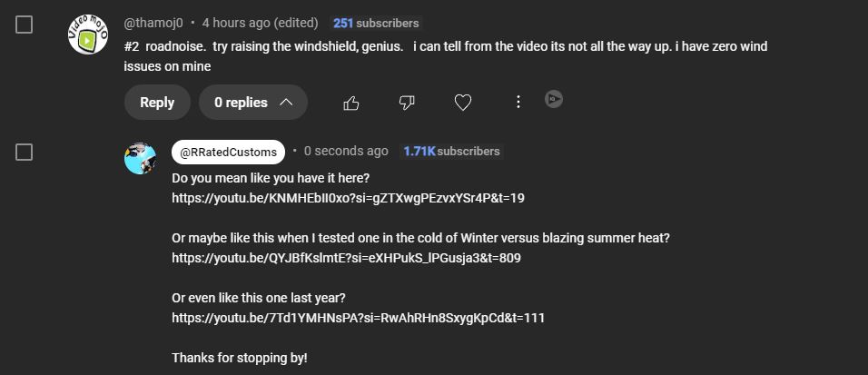Click the 1.71K subscribers badge
Image resolution: width=868 pixels, height=375 pixels.
coord(451,152)
